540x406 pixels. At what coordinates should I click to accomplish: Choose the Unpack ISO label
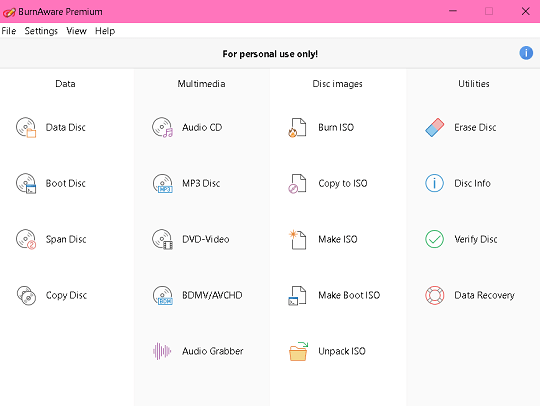pyautogui.click(x=342, y=351)
